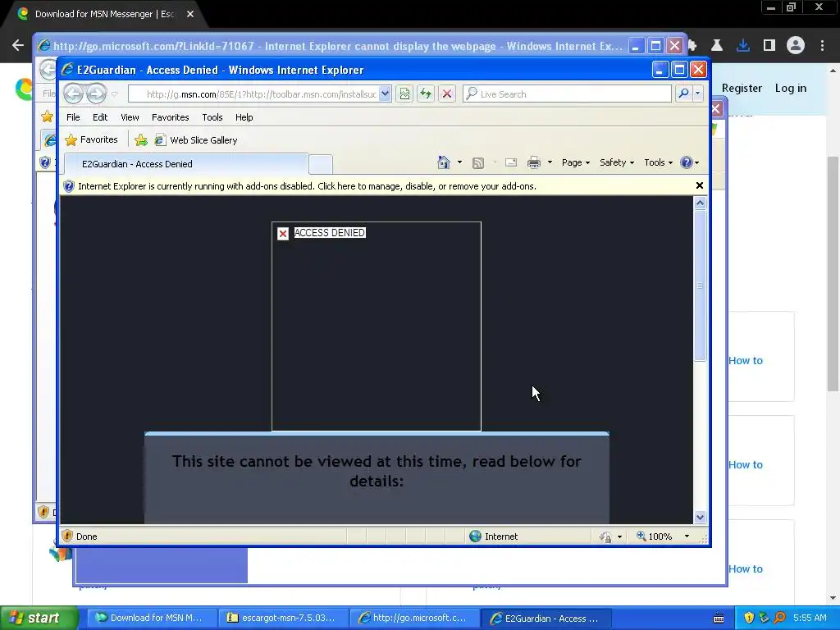
Task: Click into the Live Search box
Action: point(567,94)
